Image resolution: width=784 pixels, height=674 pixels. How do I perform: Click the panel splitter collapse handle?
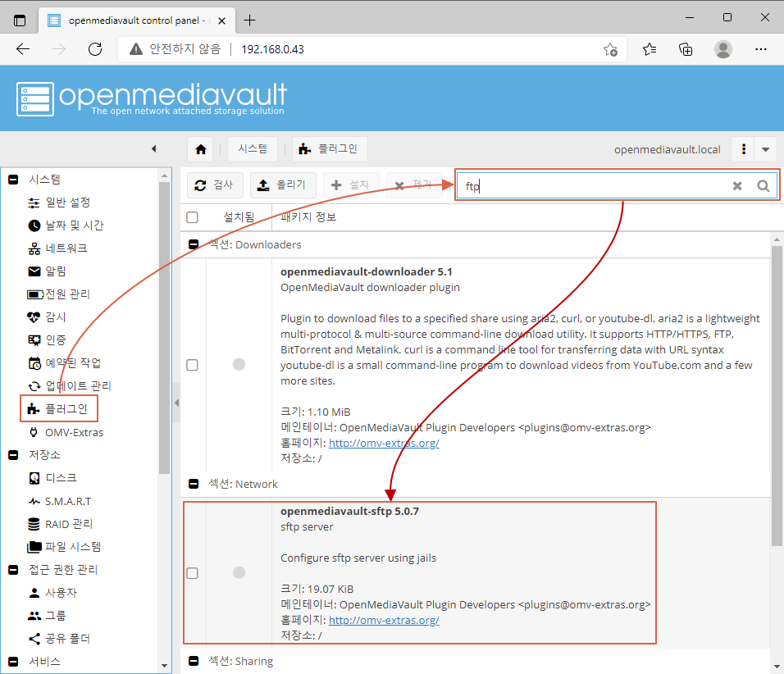click(x=176, y=403)
